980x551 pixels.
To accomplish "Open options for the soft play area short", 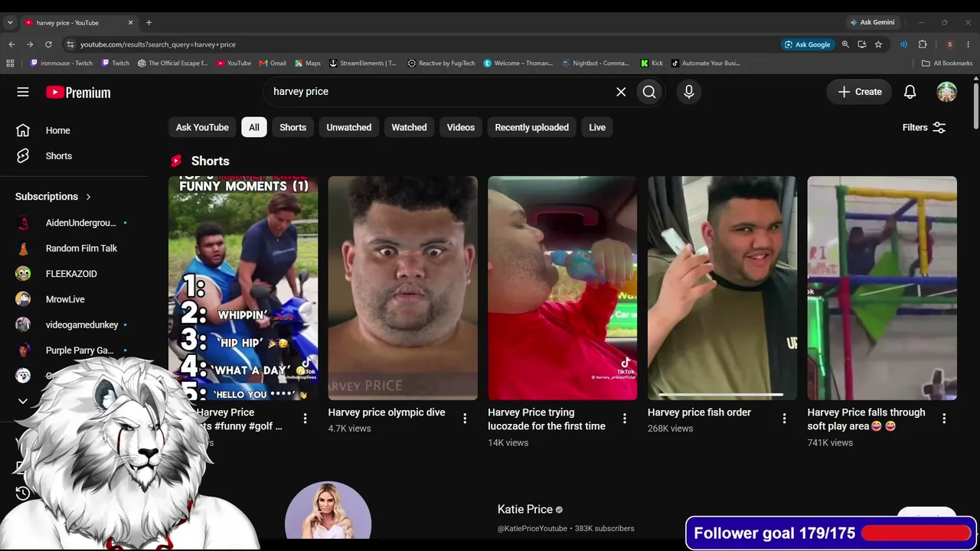I will click(x=944, y=418).
